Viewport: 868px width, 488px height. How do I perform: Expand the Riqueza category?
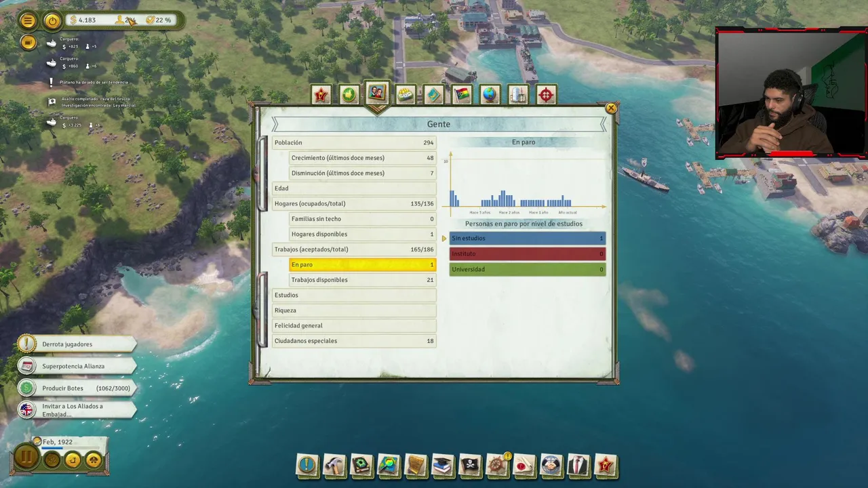pos(354,310)
